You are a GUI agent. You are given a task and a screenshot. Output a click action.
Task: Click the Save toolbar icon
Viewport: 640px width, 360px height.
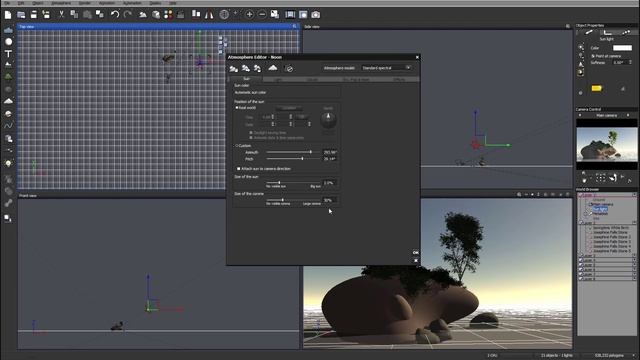point(34,15)
